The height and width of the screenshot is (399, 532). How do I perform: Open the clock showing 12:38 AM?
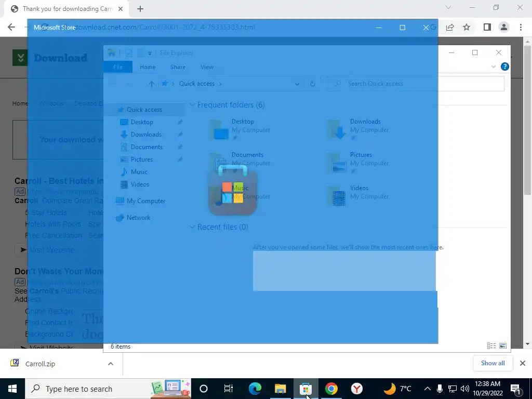(x=487, y=389)
